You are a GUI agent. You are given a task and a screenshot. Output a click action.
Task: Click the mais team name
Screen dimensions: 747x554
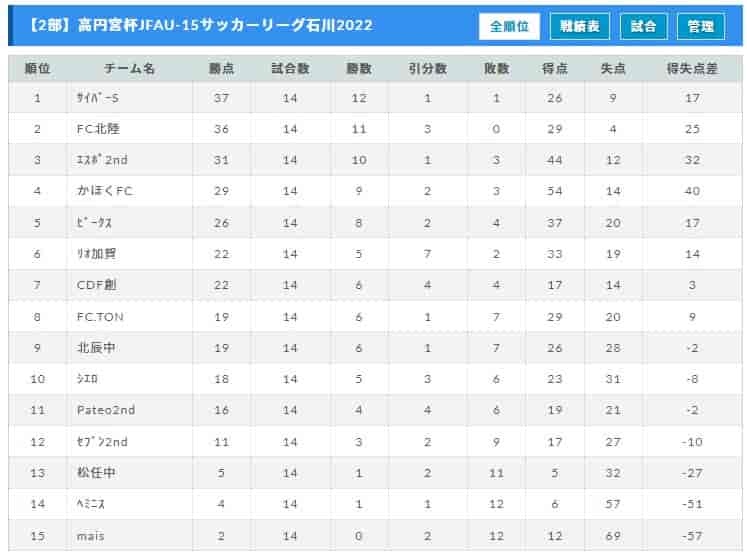pyautogui.click(x=91, y=536)
